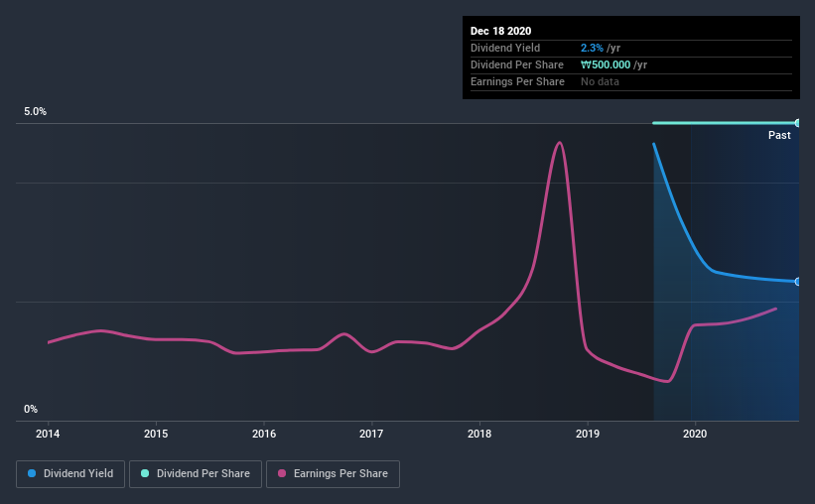Click the 5.0% y-axis label
Viewport: 815px width, 504px height.
(35, 112)
